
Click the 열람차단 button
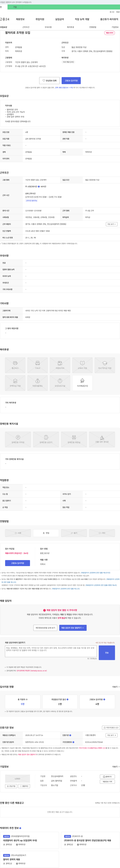[24, 786]
